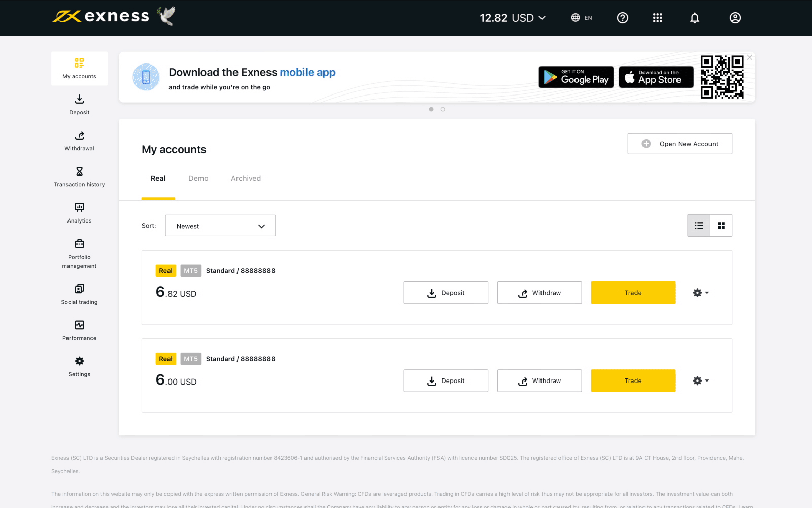Screen dimensions: 812x508
Task: Open Transaction history hourglass icon
Action: click(79, 171)
